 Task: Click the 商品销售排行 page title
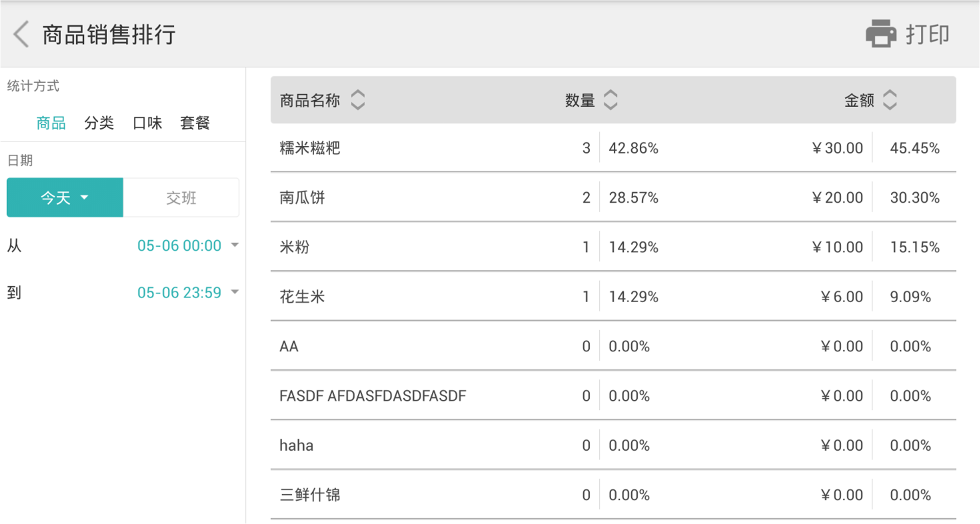(x=109, y=35)
